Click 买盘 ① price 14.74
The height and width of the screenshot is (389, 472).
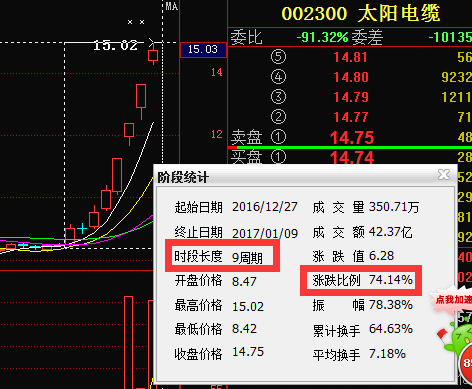click(x=352, y=157)
